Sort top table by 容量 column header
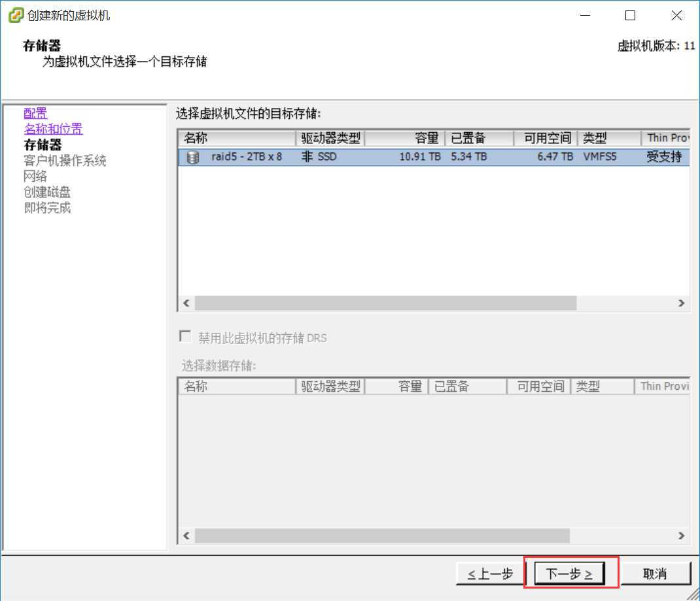This screenshot has height=601, width=700. click(x=405, y=138)
